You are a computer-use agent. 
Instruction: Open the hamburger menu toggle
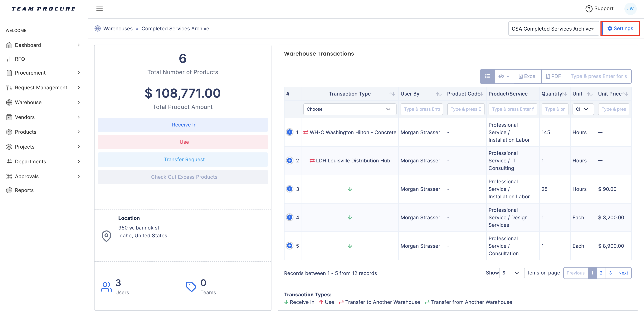coord(100,9)
